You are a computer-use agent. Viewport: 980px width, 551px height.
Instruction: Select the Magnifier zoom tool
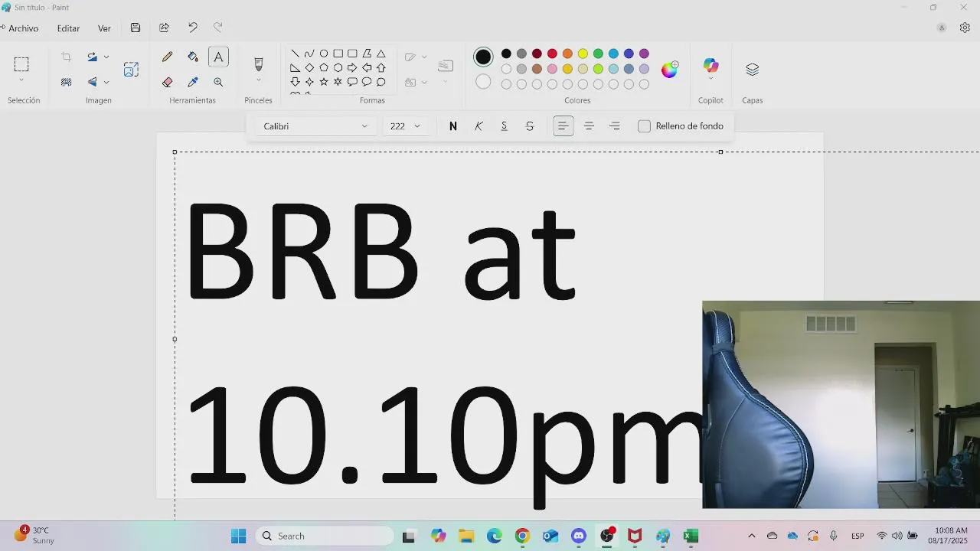coord(218,82)
